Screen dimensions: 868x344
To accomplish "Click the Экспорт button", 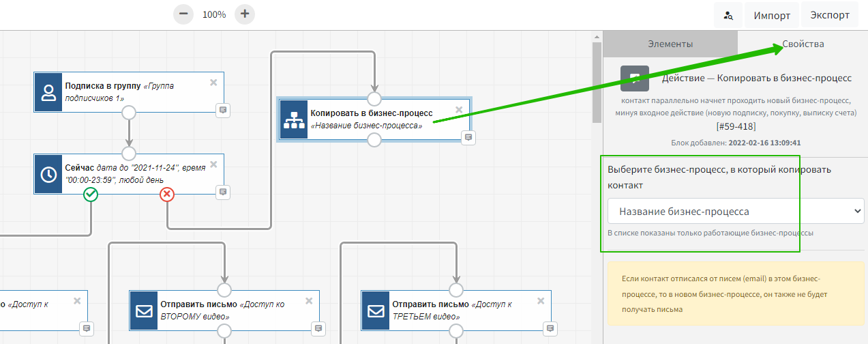I will pos(830,15).
